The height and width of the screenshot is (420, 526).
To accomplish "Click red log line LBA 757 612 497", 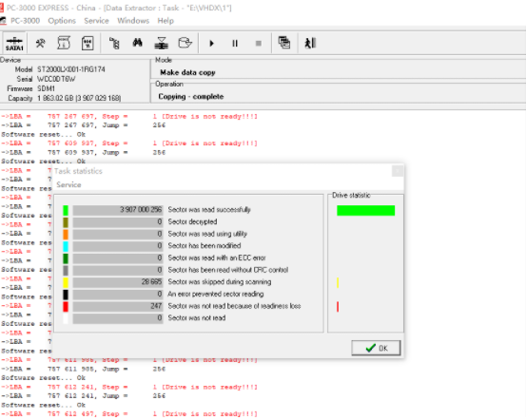I will [x=129, y=413].
